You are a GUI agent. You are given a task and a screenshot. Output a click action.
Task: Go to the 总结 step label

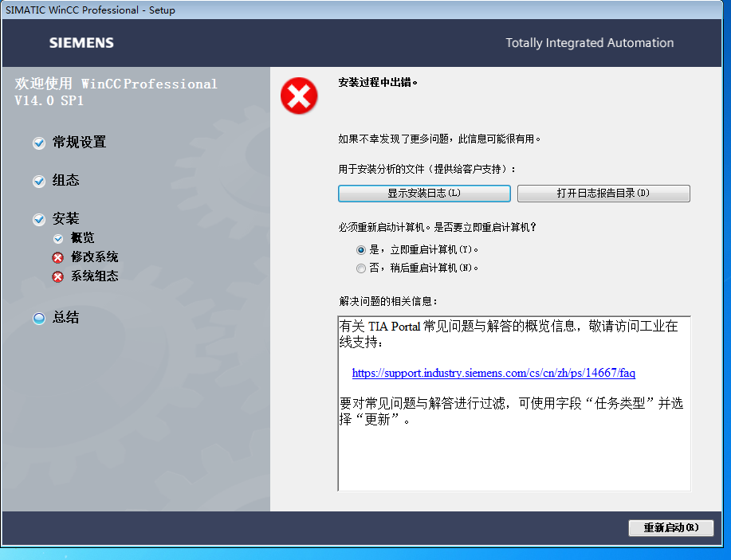66,318
